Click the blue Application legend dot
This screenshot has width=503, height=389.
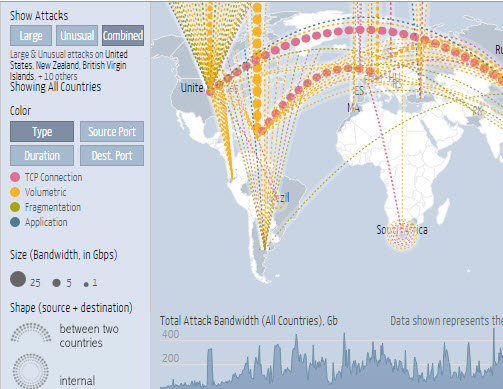[15, 222]
